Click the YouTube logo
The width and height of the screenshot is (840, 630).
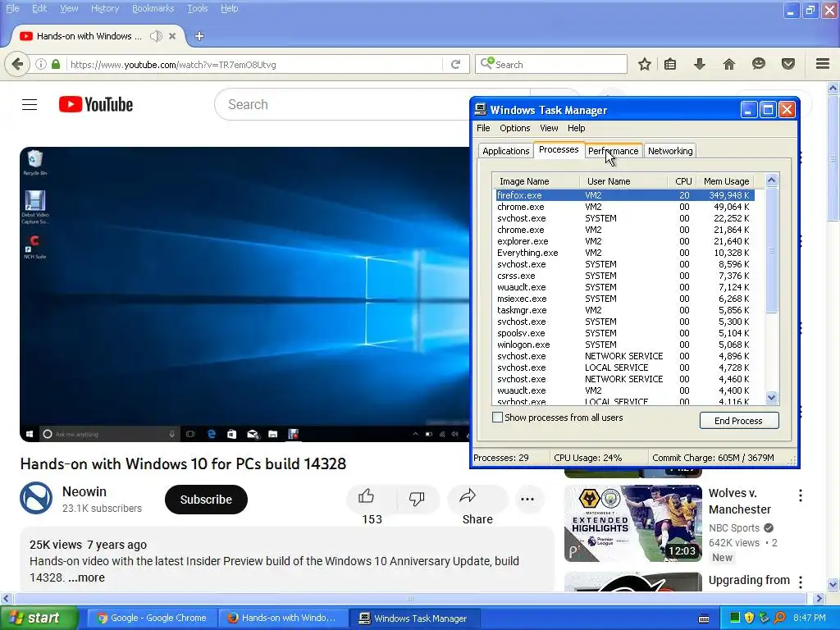click(96, 104)
